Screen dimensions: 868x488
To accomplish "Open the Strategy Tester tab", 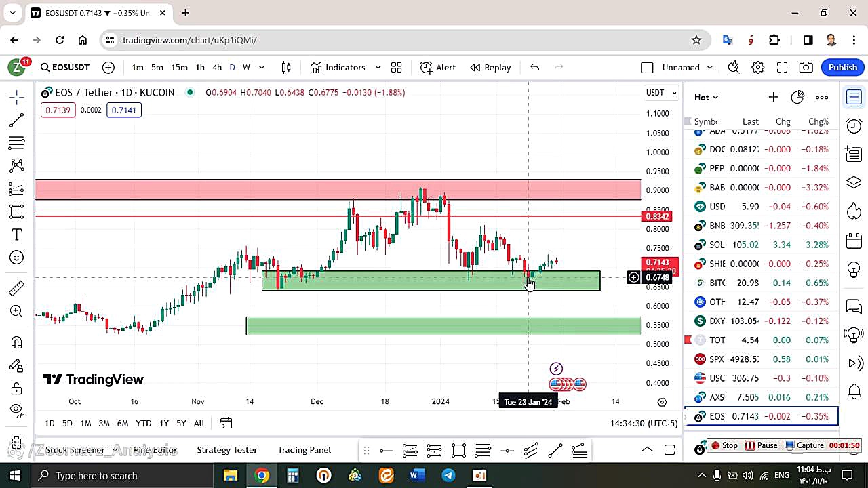I will click(x=227, y=450).
